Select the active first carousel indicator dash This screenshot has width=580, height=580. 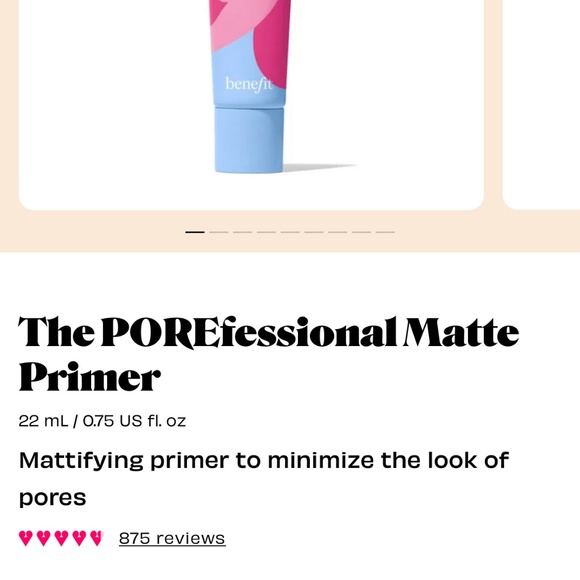click(195, 232)
